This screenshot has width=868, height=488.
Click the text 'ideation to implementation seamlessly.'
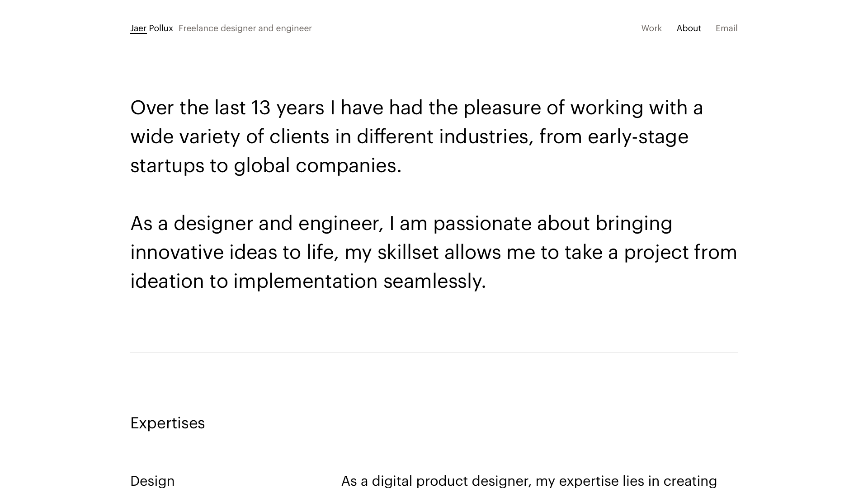308,282
